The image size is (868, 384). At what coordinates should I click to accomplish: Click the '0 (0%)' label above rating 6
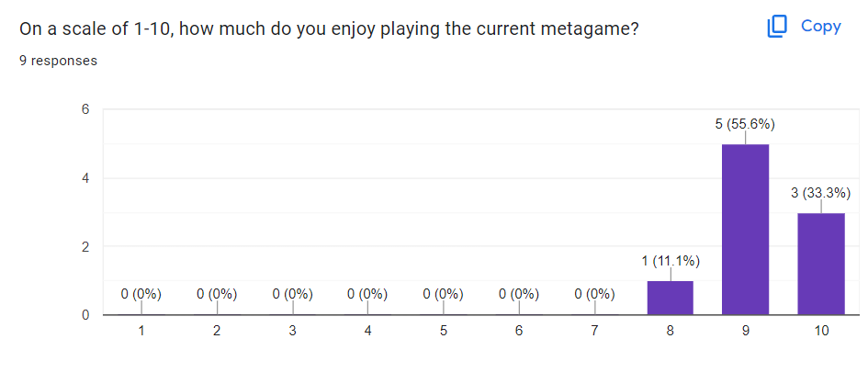(x=519, y=295)
